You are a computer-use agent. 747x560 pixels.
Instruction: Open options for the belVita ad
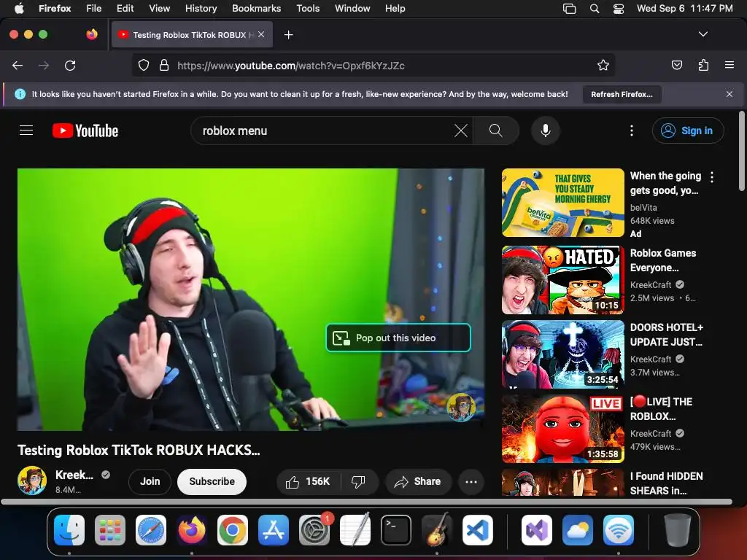(712, 177)
